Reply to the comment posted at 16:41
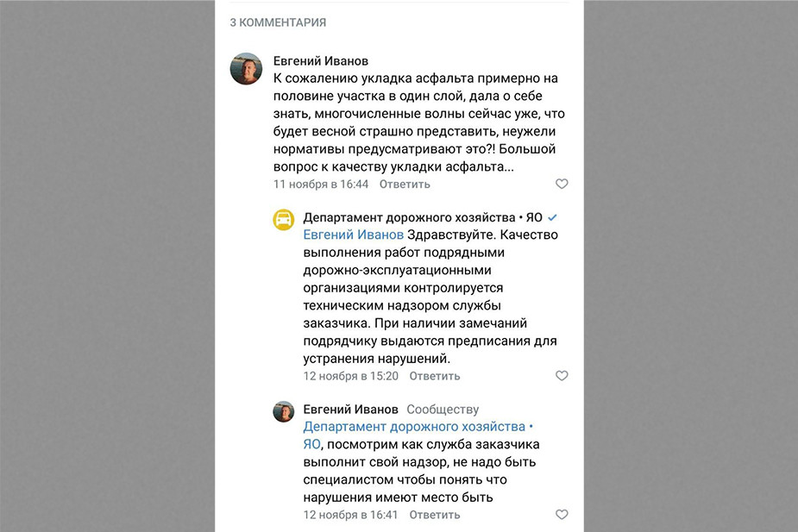This screenshot has width=798, height=532. (435, 515)
